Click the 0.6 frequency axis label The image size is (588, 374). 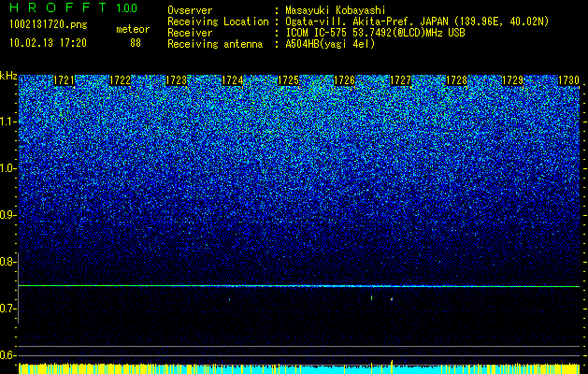[7, 355]
